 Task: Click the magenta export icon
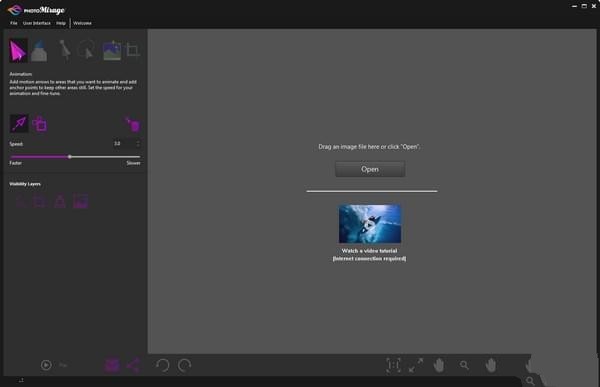click(x=112, y=365)
